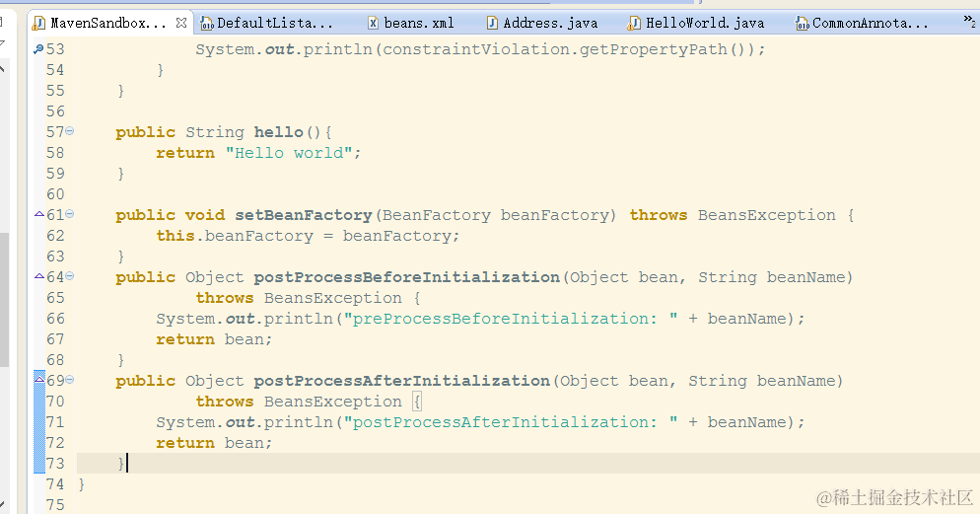
Task: Click line number 74 in the gutter
Action: click(55, 484)
